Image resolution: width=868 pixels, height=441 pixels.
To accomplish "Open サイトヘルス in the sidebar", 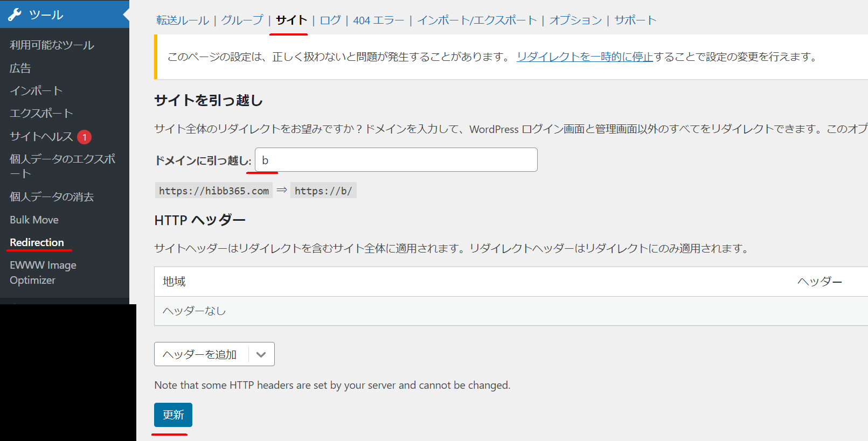I will [41, 137].
